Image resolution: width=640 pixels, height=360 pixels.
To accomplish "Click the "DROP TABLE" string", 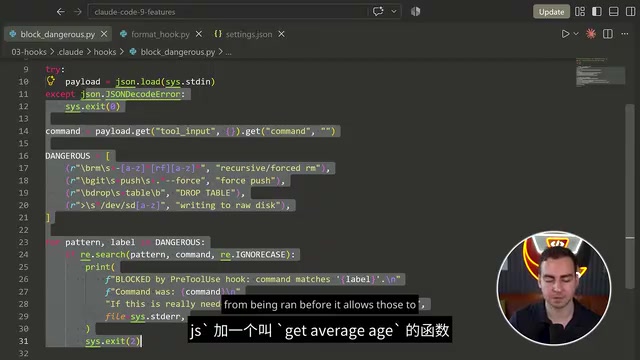I will pos(207,193).
